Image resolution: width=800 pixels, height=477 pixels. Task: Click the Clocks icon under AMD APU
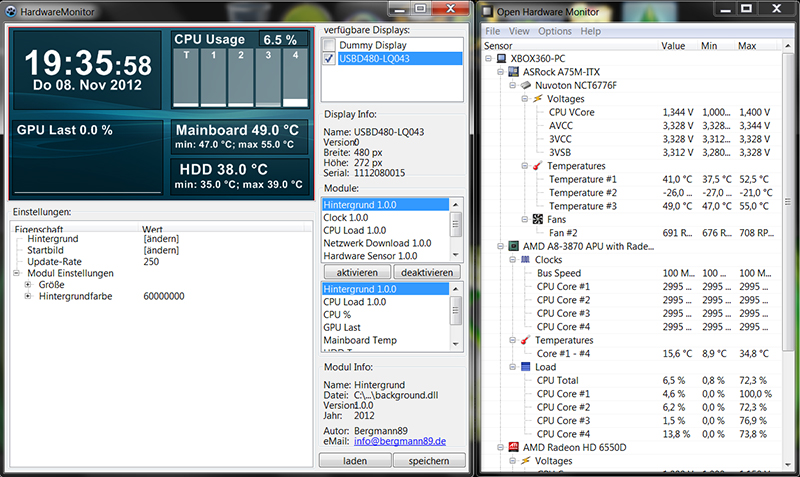point(526,260)
